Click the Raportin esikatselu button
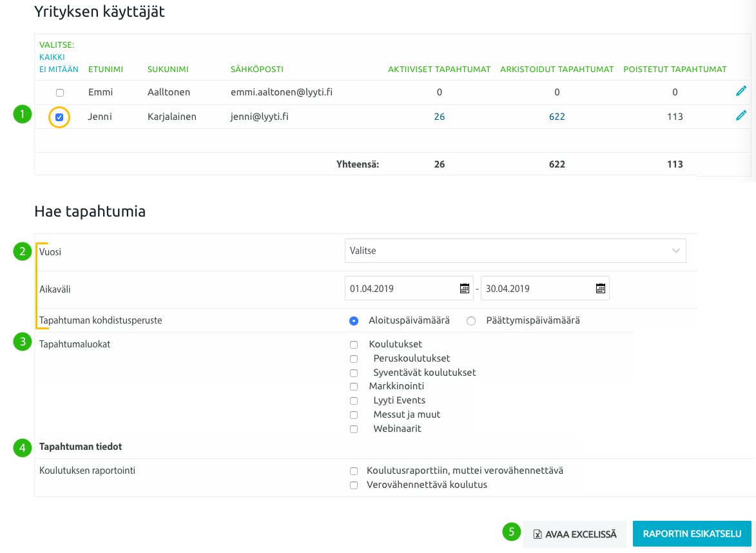This screenshot has height=553, width=756. point(692,534)
